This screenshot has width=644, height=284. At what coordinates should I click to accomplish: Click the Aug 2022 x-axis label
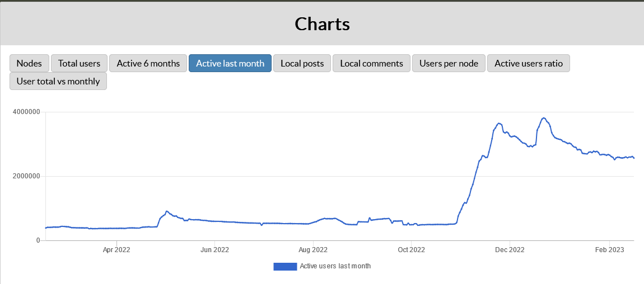[313, 250]
